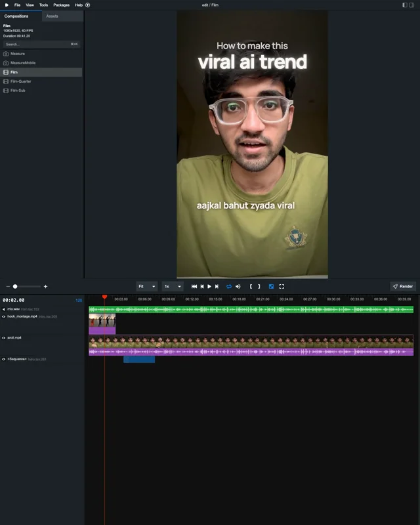This screenshot has width=420, height=525.
Task: Select the Measure still composition
Action: coord(41,54)
